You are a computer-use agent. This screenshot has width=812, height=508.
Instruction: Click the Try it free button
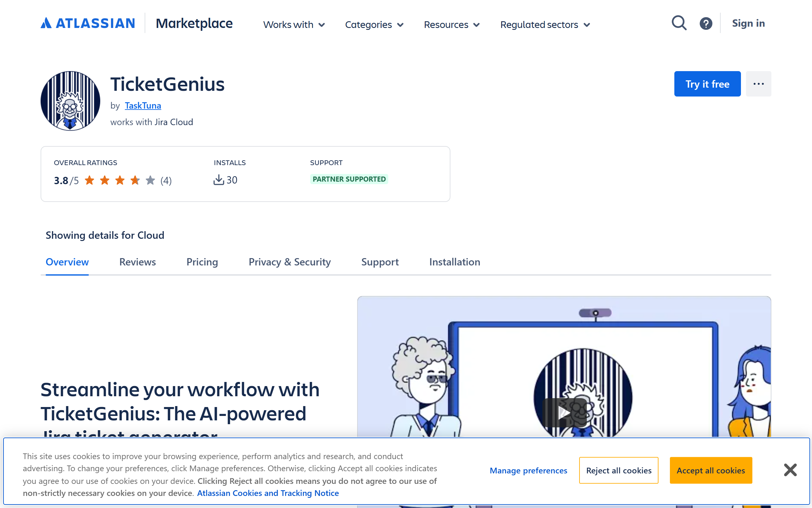[707, 84]
